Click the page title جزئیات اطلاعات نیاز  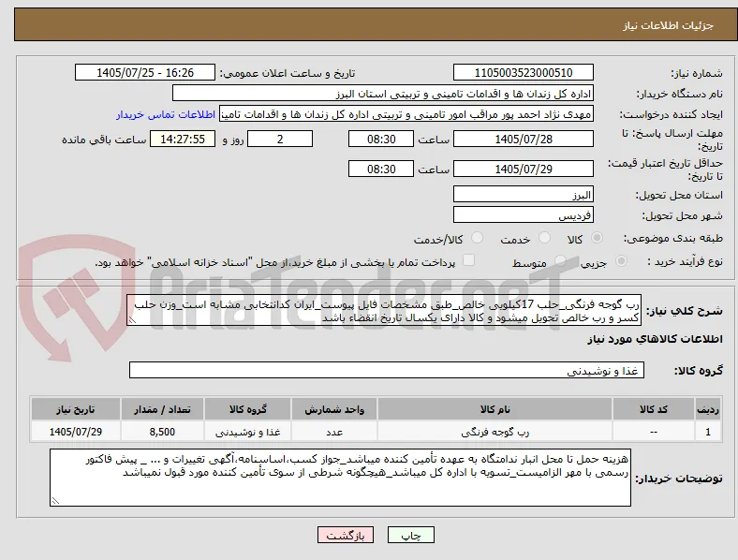point(669,25)
